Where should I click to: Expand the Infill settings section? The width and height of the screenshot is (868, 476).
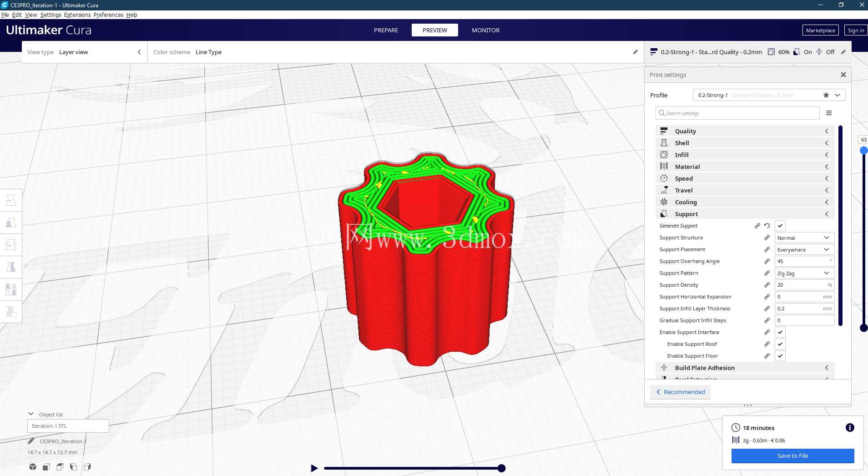click(x=745, y=155)
